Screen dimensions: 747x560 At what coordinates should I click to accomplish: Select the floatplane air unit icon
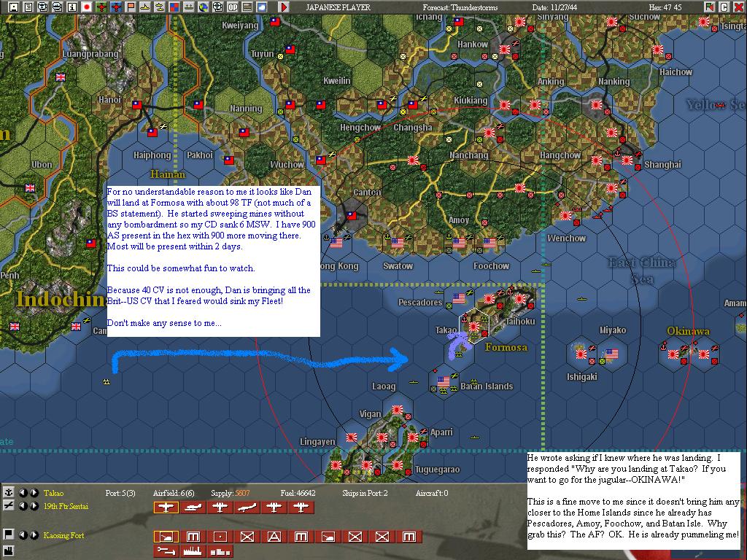coord(193,507)
